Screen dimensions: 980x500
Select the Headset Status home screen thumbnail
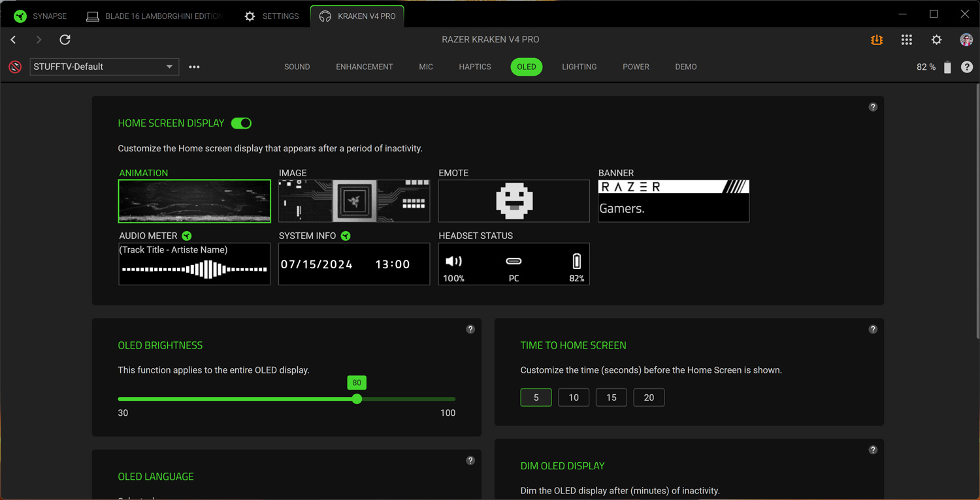pyautogui.click(x=514, y=264)
